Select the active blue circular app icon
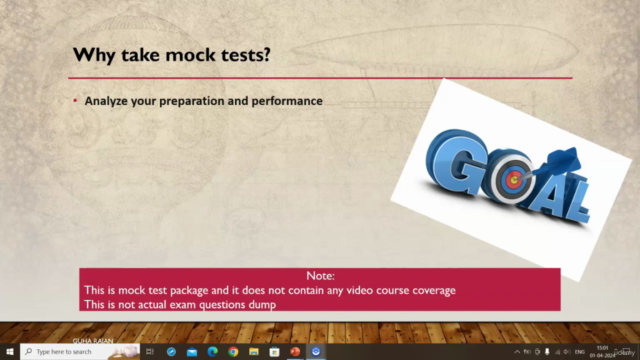Viewport: 640px width, 360px height. tap(316, 351)
